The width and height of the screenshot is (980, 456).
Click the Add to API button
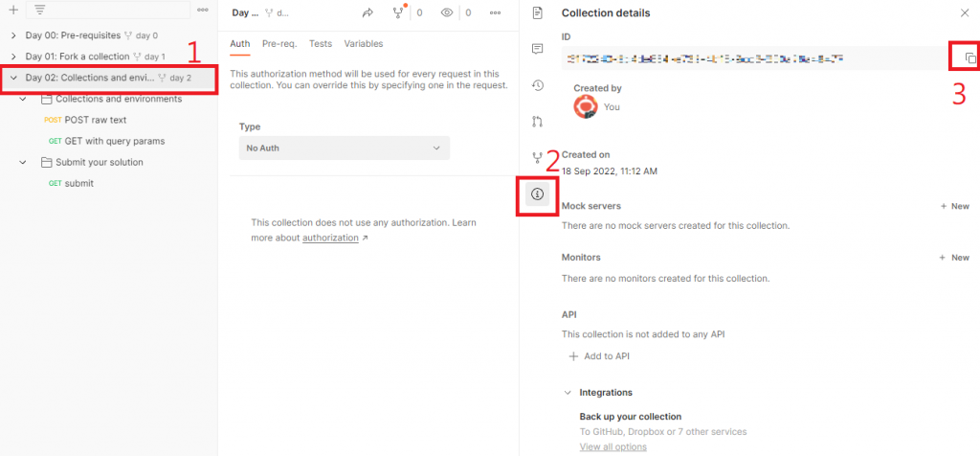[599, 356]
